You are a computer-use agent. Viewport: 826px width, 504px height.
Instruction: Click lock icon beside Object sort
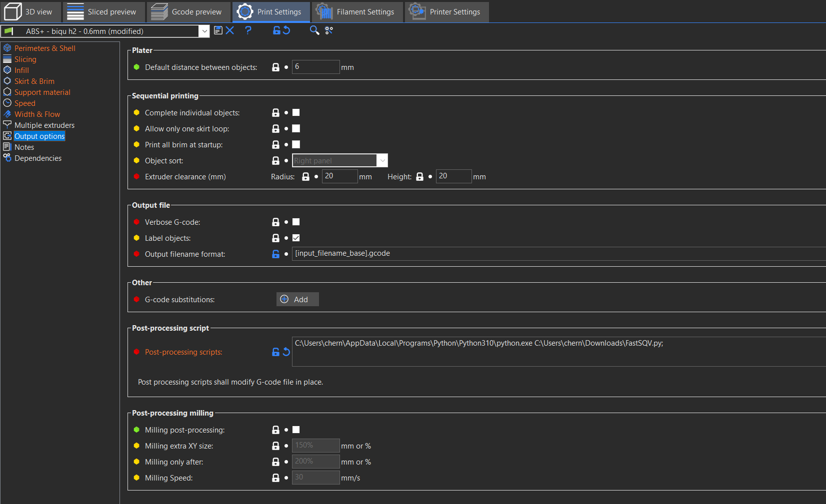tap(275, 161)
